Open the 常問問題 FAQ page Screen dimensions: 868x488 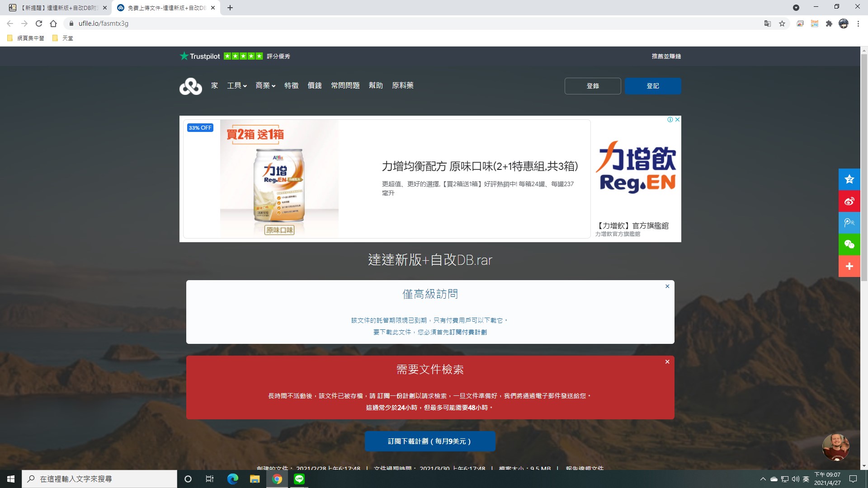pyautogui.click(x=345, y=85)
